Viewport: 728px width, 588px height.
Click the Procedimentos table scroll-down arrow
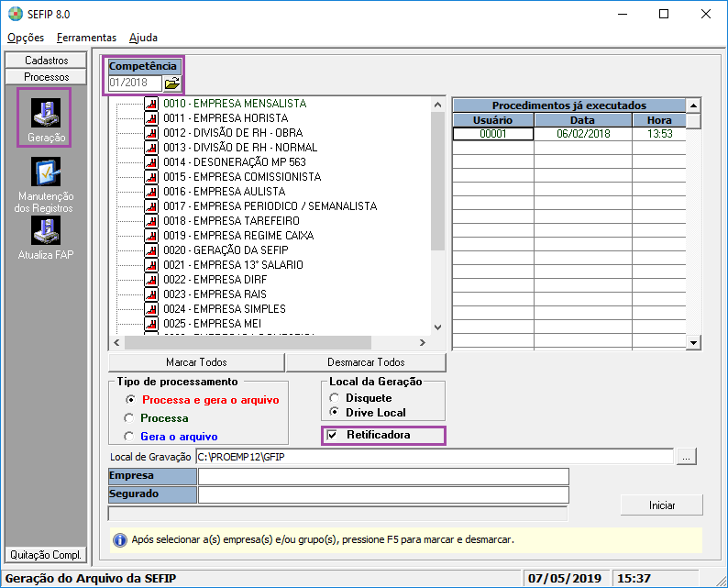click(x=693, y=343)
